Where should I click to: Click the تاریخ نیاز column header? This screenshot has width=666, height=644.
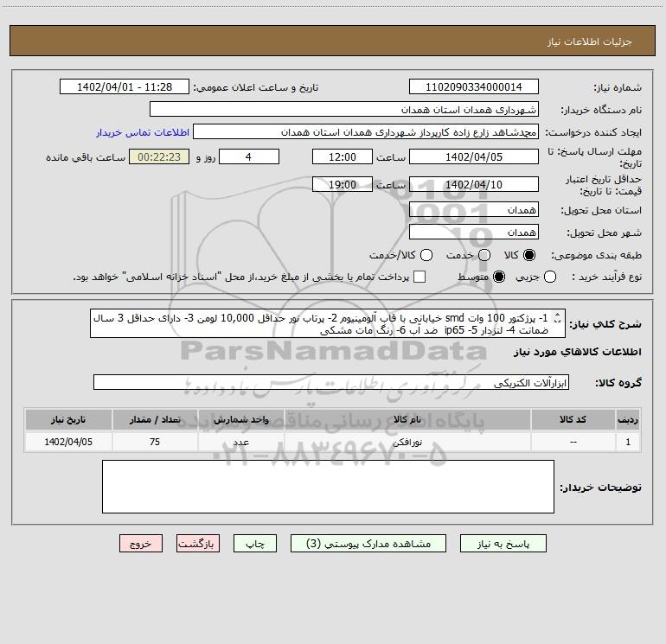pyautogui.click(x=68, y=420)
